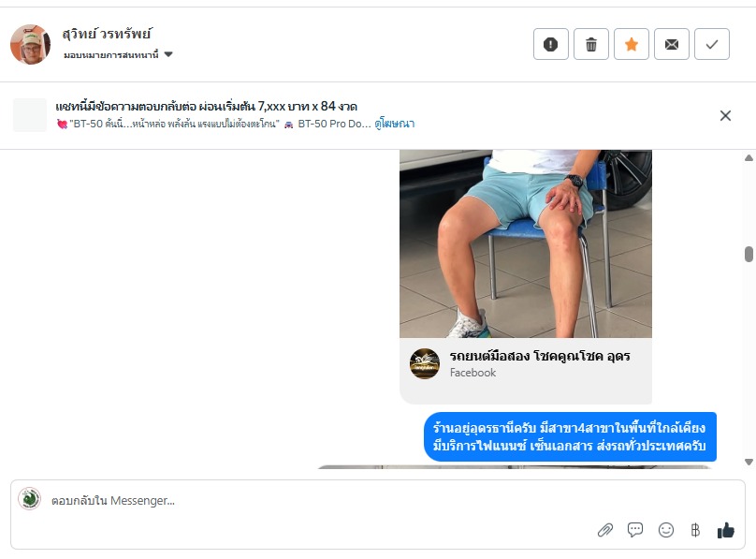Mark conversation as spam via exclamation icon

tap(550, 44)
